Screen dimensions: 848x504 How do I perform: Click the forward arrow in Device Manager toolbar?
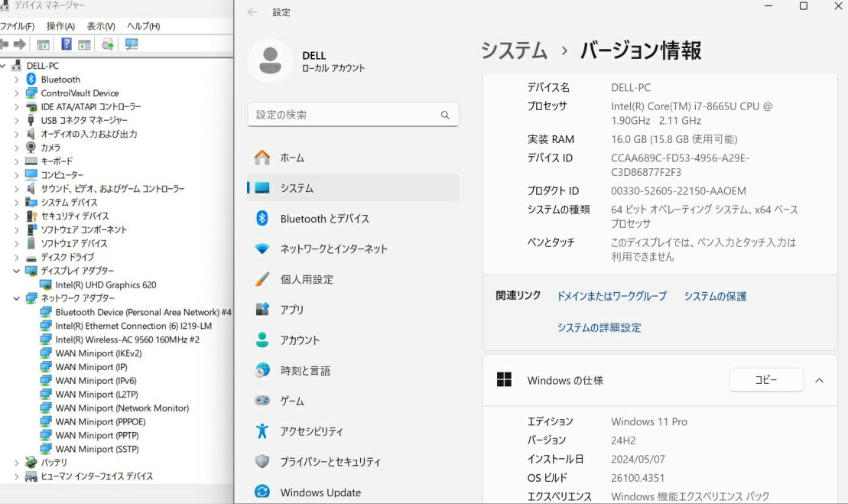tap(20, 44)
